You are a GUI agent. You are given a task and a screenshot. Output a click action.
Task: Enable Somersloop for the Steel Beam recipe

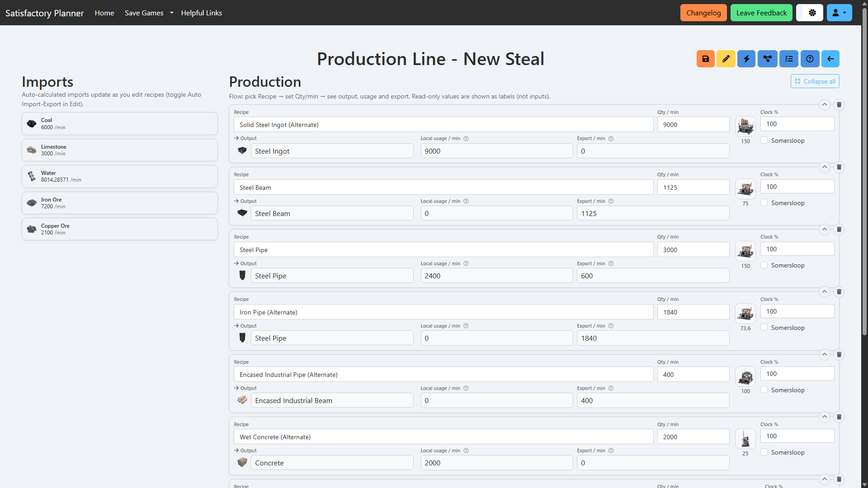pyautogui.click(x=764, y=202)
